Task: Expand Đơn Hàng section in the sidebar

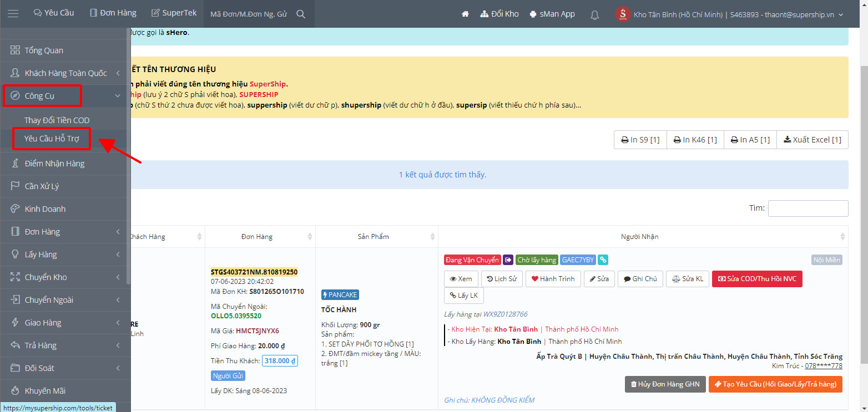Action: pos(65,232)
